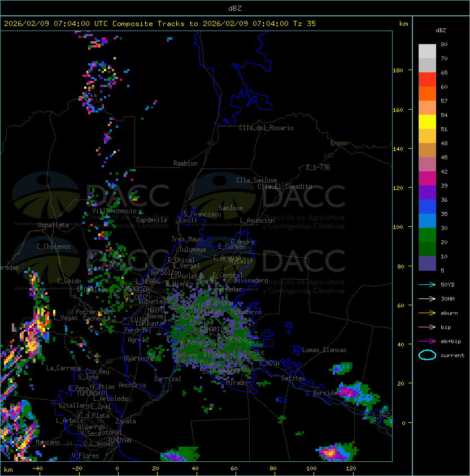Image resolution: width=470 pixels, height=476 pixels.
Task: Click the 'Ramblon' map label
Action: [185, 163]
